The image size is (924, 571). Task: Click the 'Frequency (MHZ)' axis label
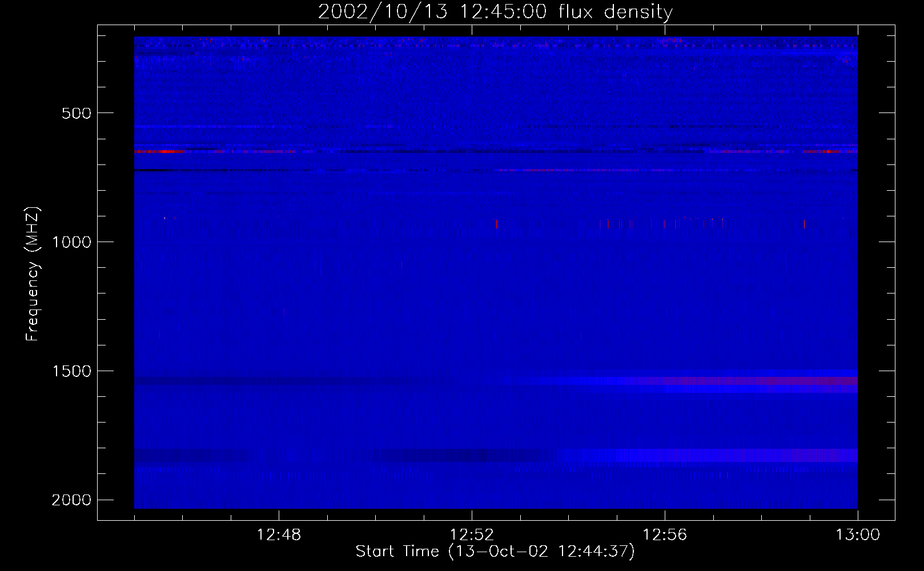click(33, 274)
